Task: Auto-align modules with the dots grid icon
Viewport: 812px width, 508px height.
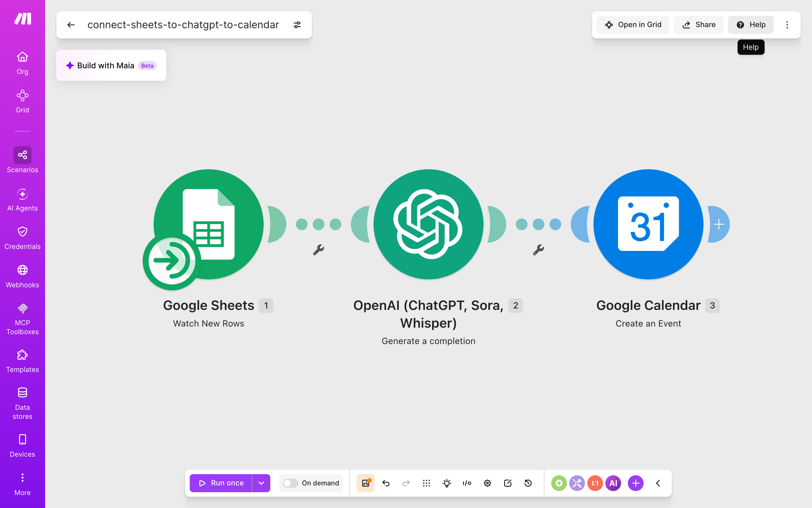Action: (x=427, y=483)
